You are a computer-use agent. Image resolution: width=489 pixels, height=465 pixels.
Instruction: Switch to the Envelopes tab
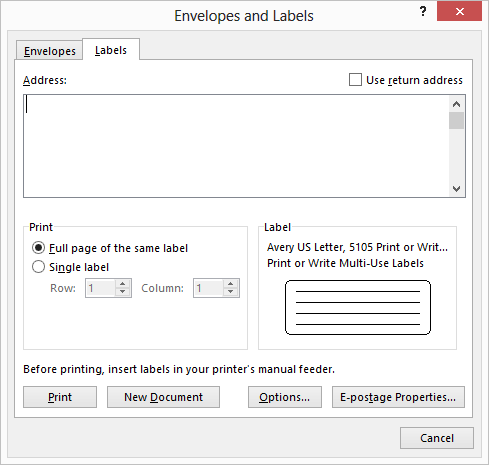pos(50,51)
